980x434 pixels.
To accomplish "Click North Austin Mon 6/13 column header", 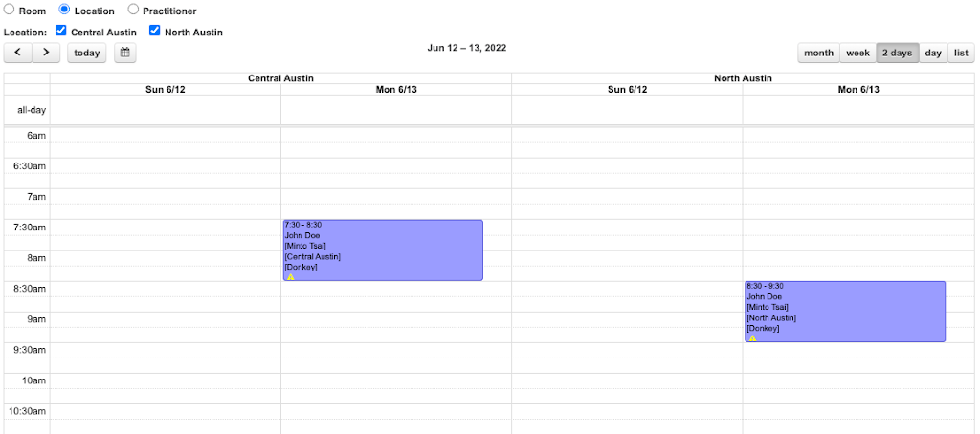I will pyautogui.click(x=858, y=90).
